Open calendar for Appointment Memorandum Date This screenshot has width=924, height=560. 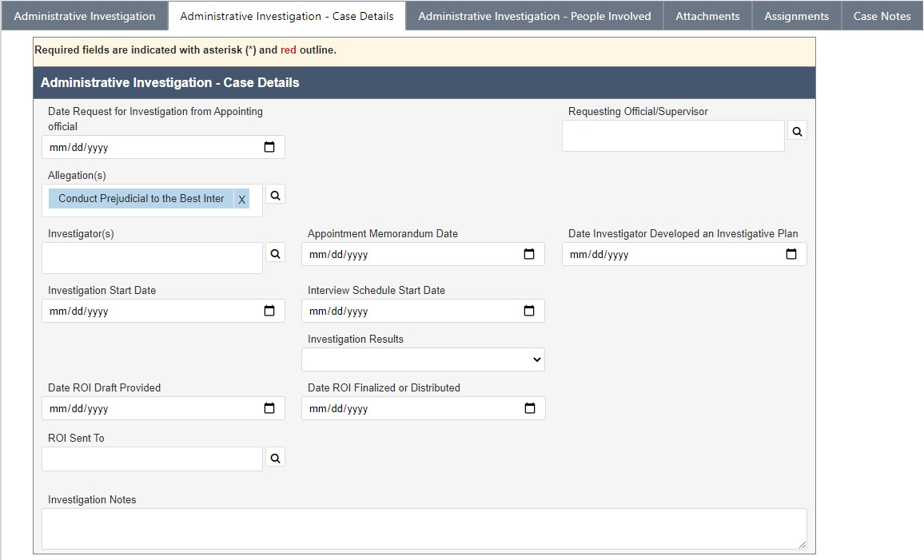(529, 254)
